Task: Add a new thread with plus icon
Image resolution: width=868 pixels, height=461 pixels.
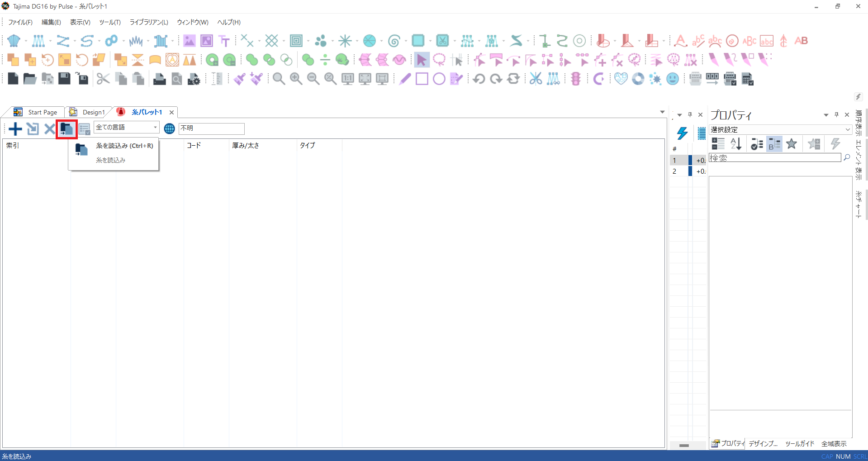Action: pos(15,129)
